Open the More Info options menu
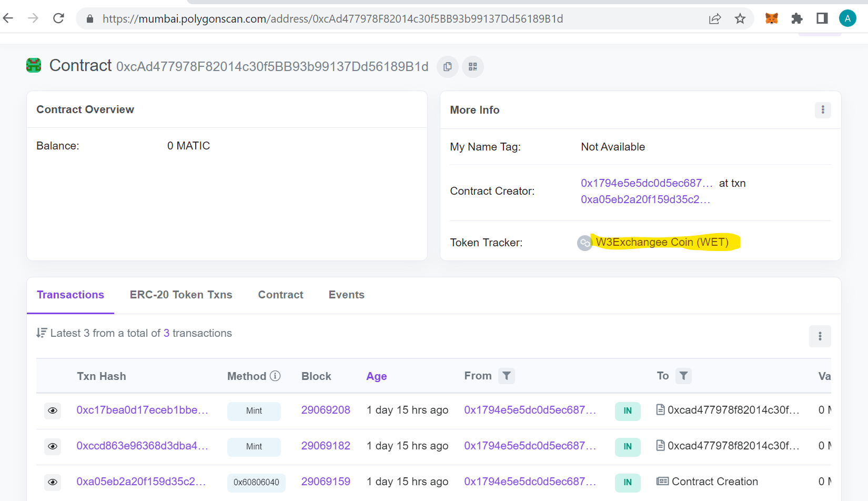The image size is (868, 501). click(823, 110)
